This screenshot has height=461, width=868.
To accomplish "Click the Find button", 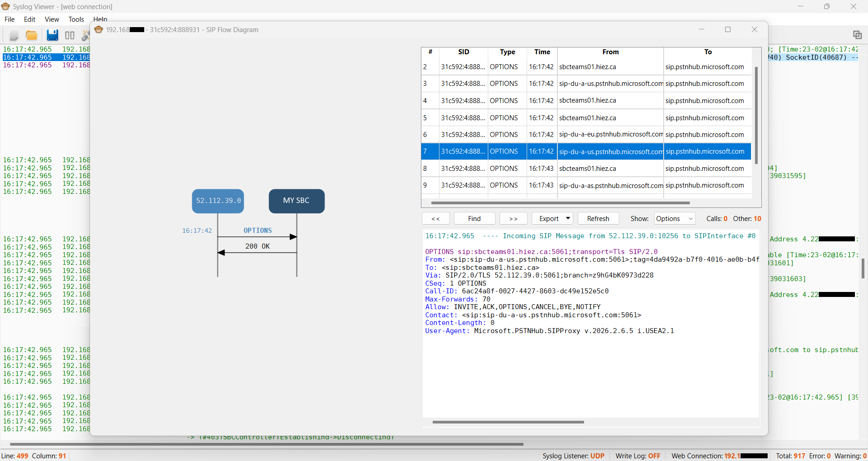I will pyautogui.click(x=474, y=219).
